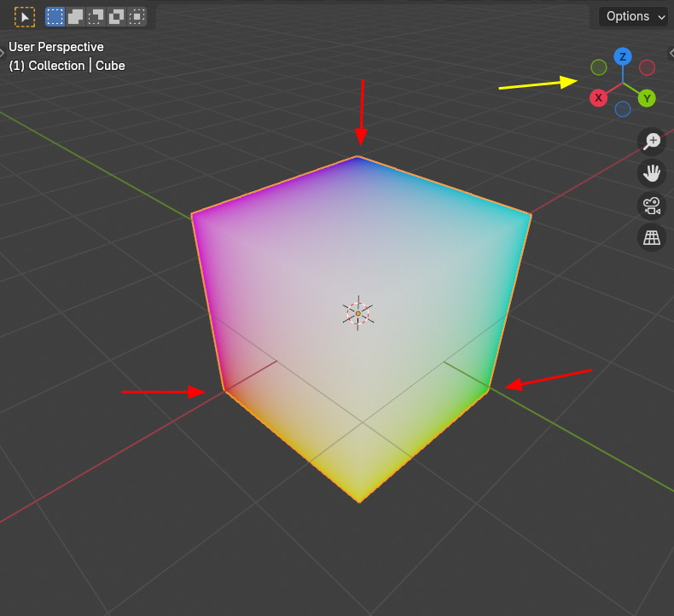Switch perspective/orthographic with grid icon
The width and height of the screenshot is (674, 616).
(652, 237)
